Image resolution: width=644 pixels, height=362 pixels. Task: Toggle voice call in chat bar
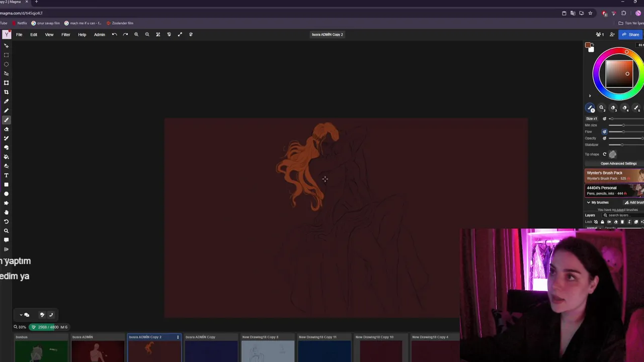[51, 315]
